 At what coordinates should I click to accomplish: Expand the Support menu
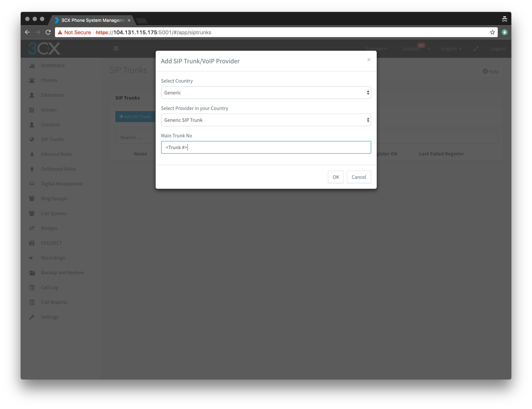click(376, 49)
